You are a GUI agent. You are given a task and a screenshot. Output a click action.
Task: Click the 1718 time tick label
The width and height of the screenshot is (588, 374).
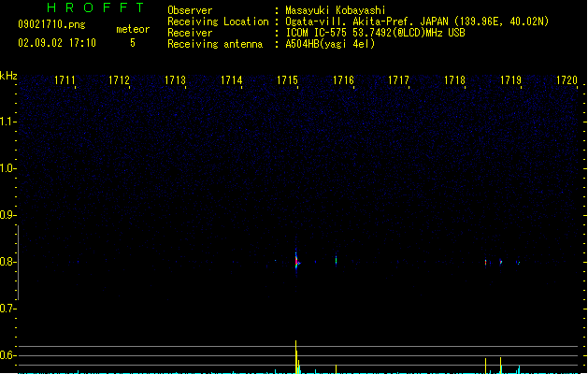[x=454, y=80]
